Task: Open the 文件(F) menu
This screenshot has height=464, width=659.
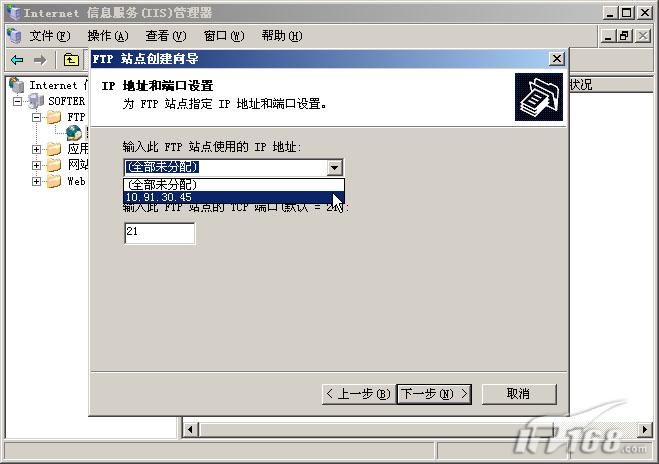Action: [50, 36]
